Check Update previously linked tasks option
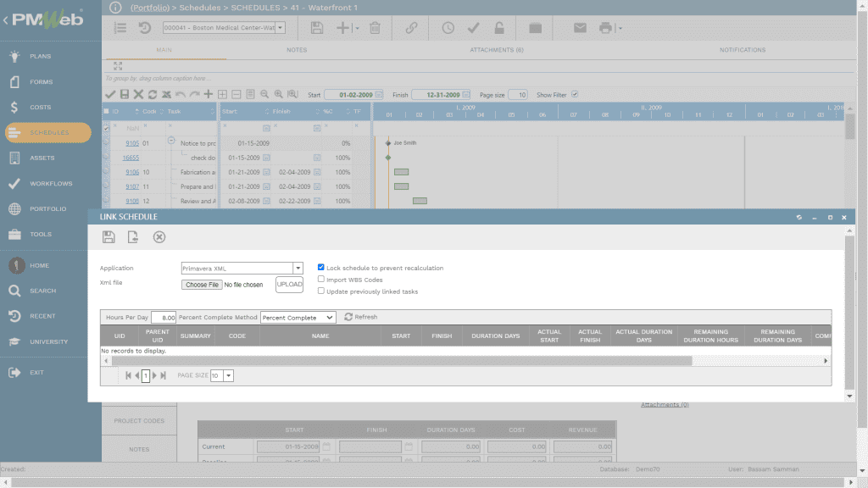868x488 pixels. 321,291
